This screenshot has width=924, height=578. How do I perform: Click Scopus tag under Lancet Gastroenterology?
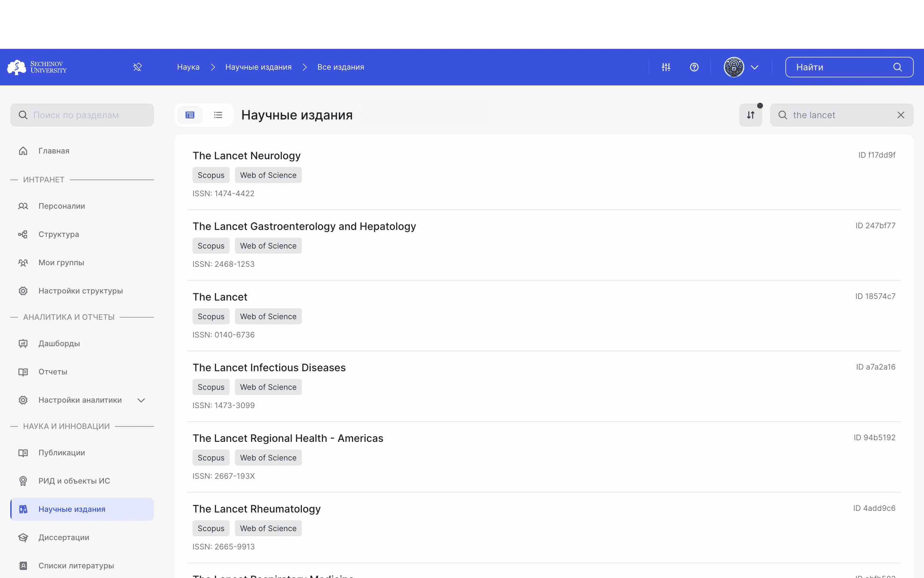click(211, 246)
